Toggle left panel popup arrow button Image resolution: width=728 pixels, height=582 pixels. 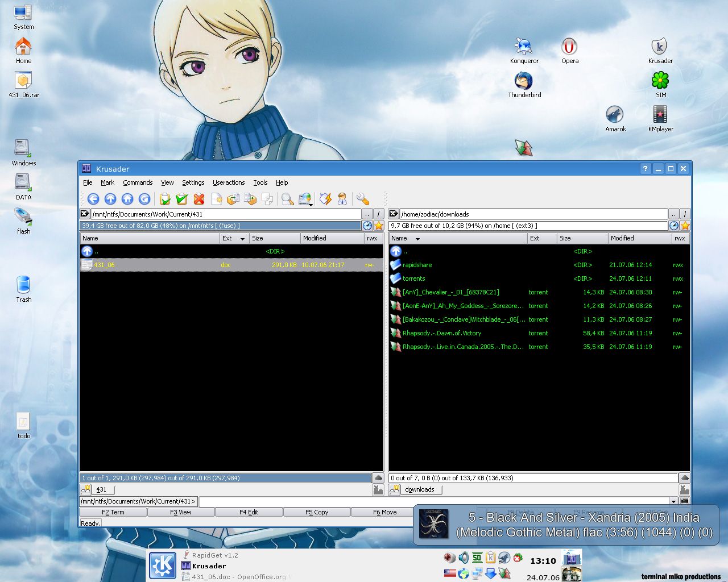[x=378, y=478]
